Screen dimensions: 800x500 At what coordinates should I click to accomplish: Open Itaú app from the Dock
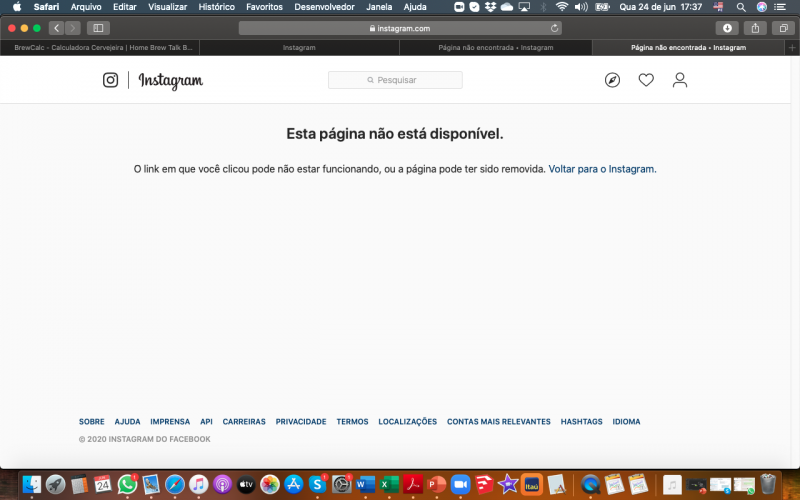point(532,484)
